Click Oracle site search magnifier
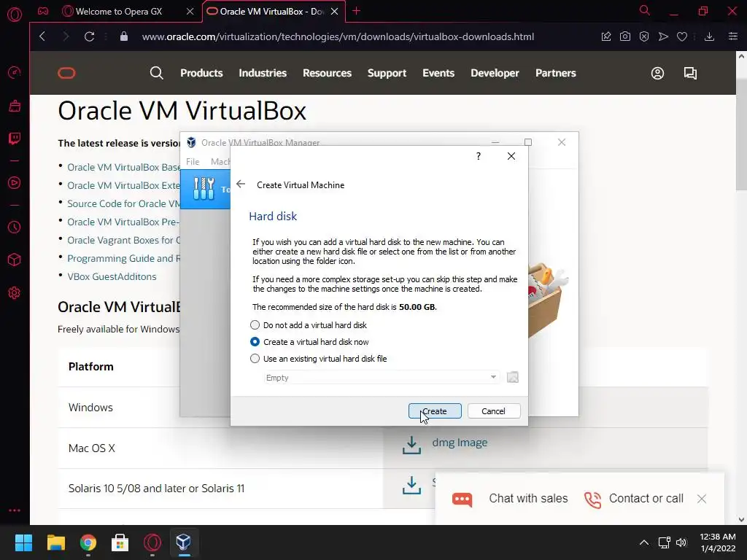Viewport: 747px width, 560px height. [156, 73]
